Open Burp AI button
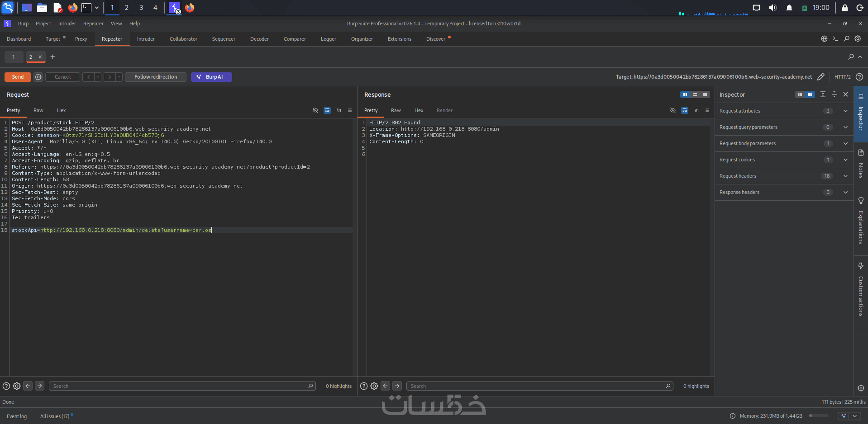Viewport: 868px width, 424px height. tap(211, 77)
